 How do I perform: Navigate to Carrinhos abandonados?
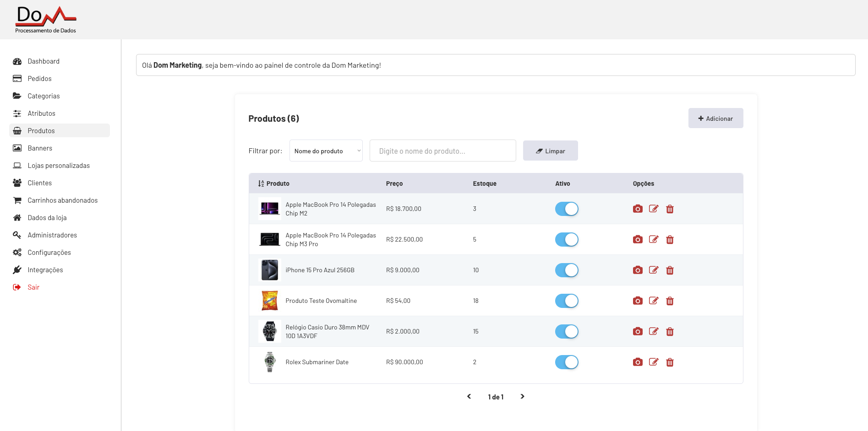(62, 200)
